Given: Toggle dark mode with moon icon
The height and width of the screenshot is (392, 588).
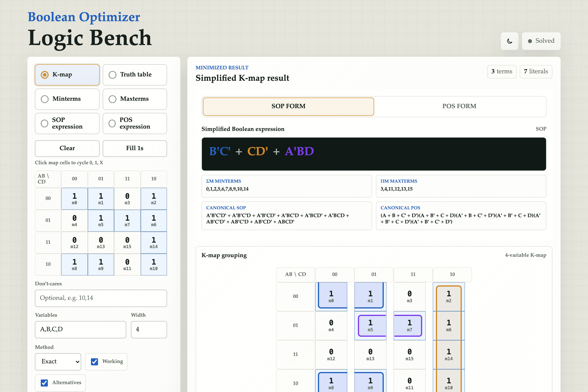Looking at the screenshot, I should pos(509,41).
